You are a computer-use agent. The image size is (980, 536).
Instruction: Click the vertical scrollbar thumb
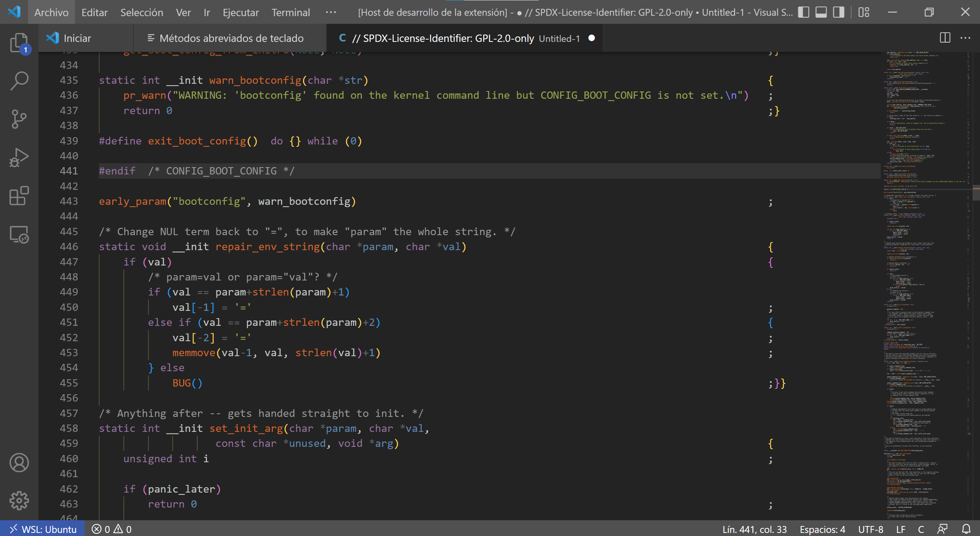pos(977,193)
